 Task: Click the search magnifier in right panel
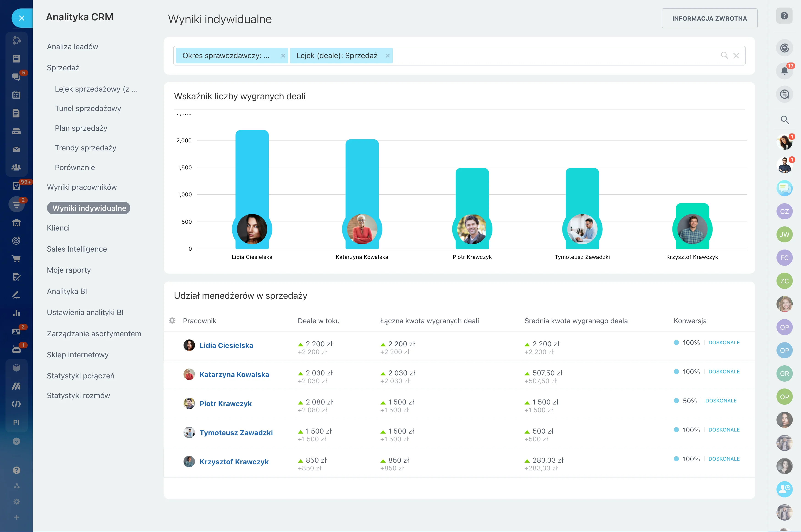(x=784, y=120)
